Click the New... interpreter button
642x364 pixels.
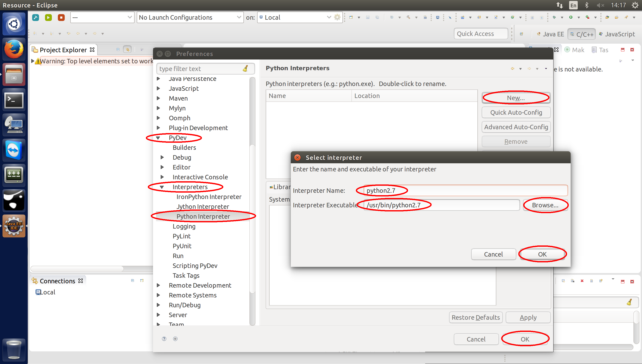pyautogui.click(x=516, y=98)
